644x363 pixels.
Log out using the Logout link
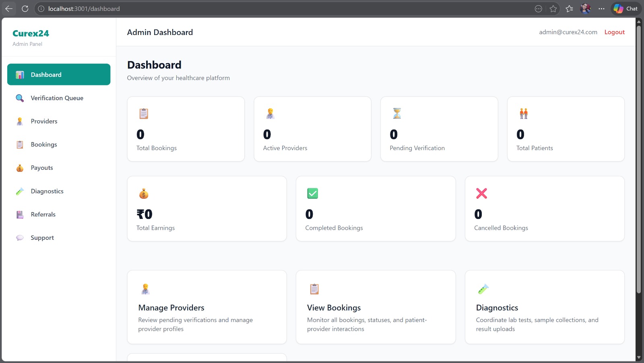(614, 32)
